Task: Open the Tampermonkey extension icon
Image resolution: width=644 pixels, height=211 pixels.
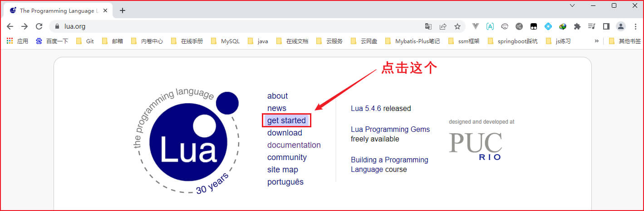Action: click(x=534, y=26)
